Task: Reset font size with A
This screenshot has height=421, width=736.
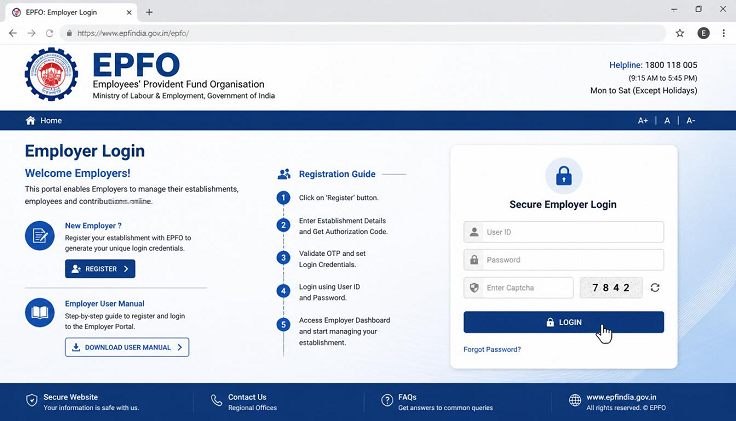Action: (x=667, y=121)
